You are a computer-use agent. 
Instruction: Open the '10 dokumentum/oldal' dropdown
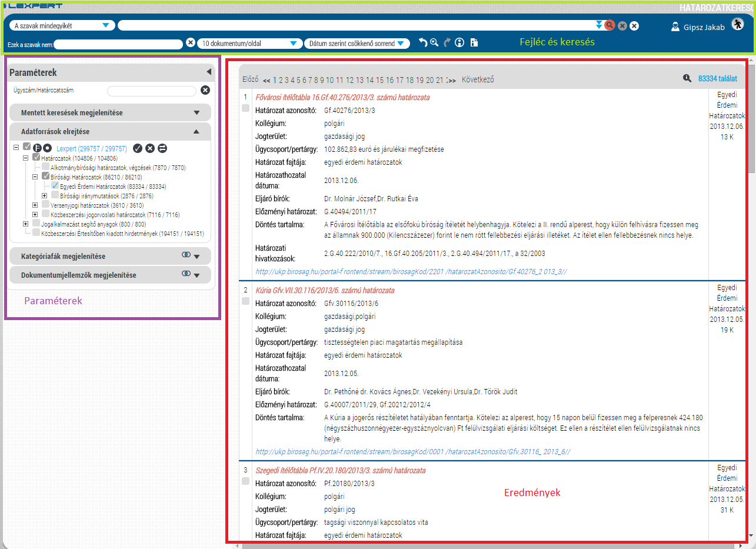coord(249,44)
